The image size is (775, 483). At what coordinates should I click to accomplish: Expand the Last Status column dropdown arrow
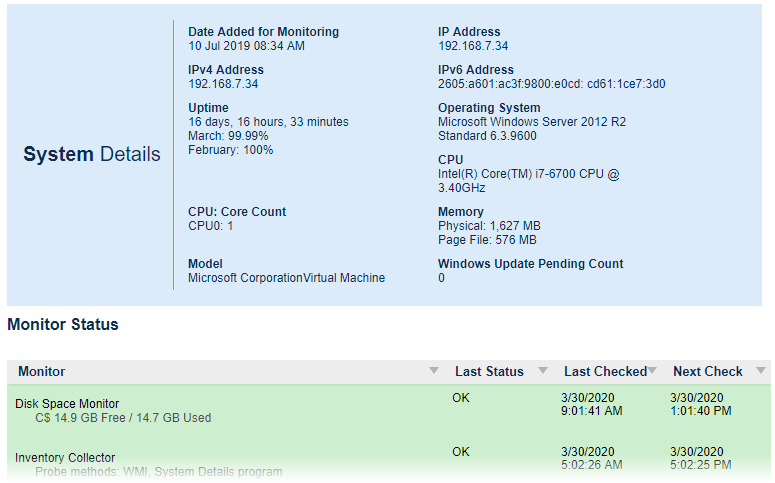coord(542,371)
